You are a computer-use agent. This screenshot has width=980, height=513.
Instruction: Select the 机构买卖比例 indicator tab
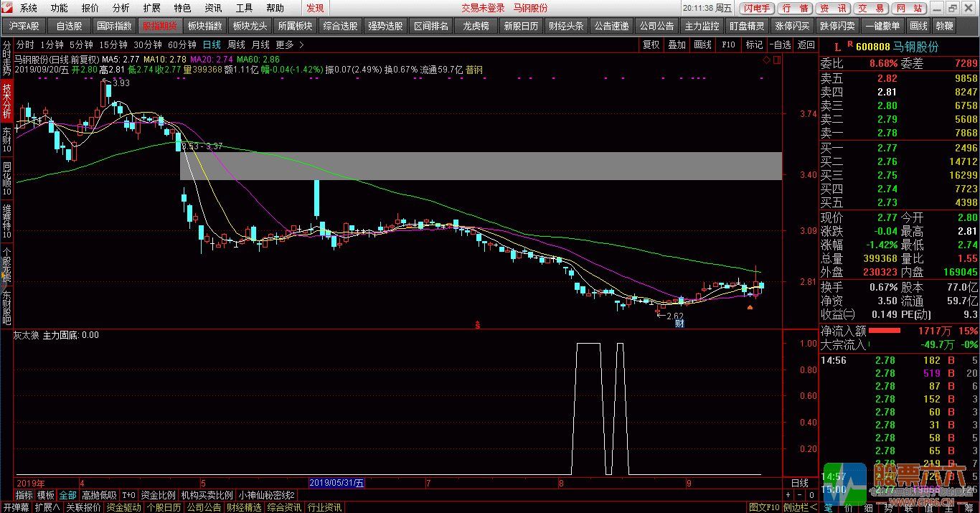207,495
